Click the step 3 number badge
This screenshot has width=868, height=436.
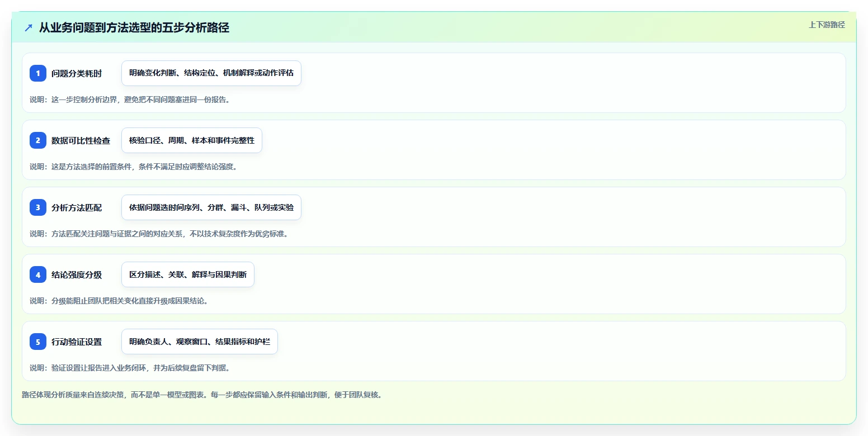[38, 207]
